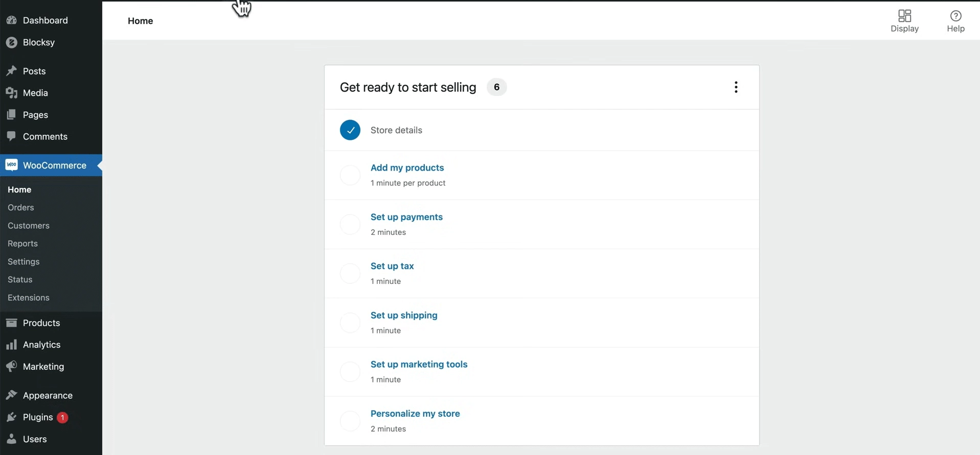Click the task count badge showing 6

coord(496,87)
